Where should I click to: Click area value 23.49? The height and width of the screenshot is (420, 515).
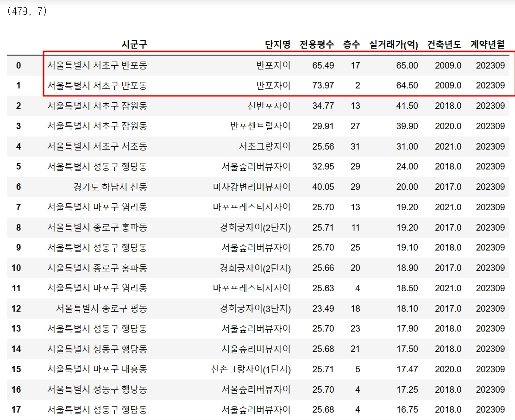point(323,308)
